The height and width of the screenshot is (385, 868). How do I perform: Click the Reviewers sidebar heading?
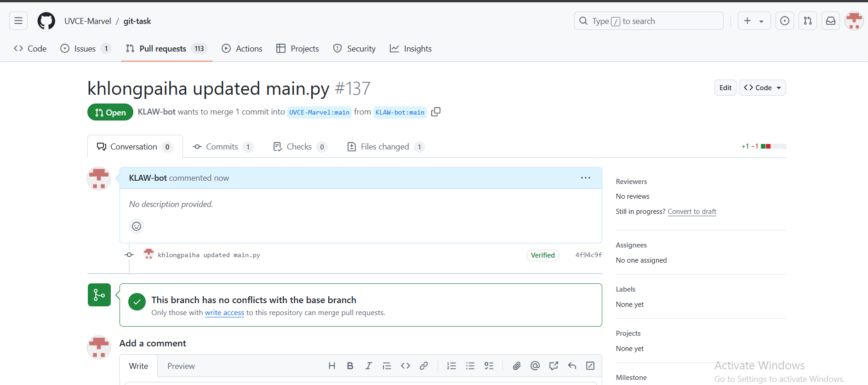(x=631, y=182)
